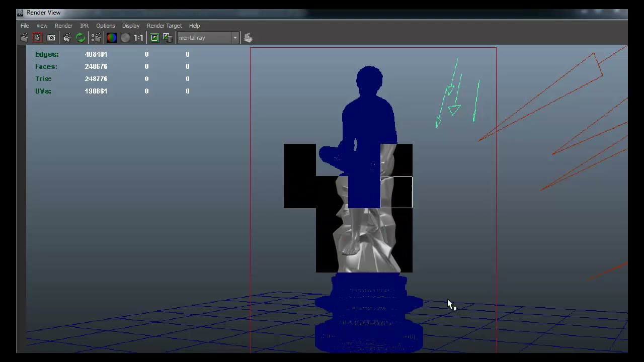The height and width of the screenshot is (362, 644).
Task: Open the mental ray renderer dropdown
Action: [208, 38]
